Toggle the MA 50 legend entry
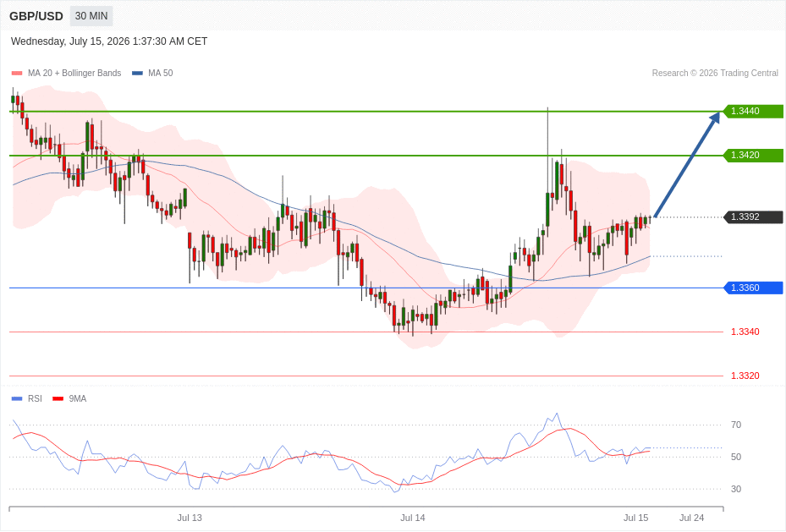This screenshot has height=532, width=786. click(152, 73)
